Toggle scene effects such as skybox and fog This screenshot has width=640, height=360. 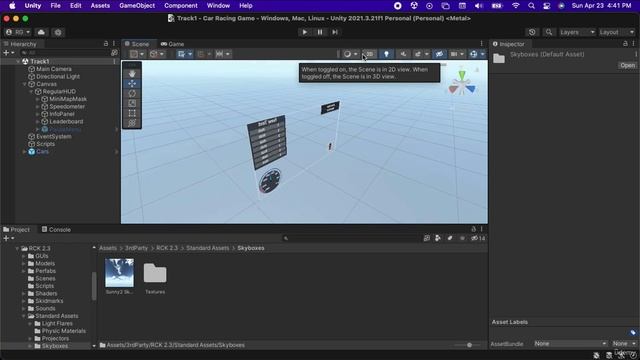(x=418, y=54)
